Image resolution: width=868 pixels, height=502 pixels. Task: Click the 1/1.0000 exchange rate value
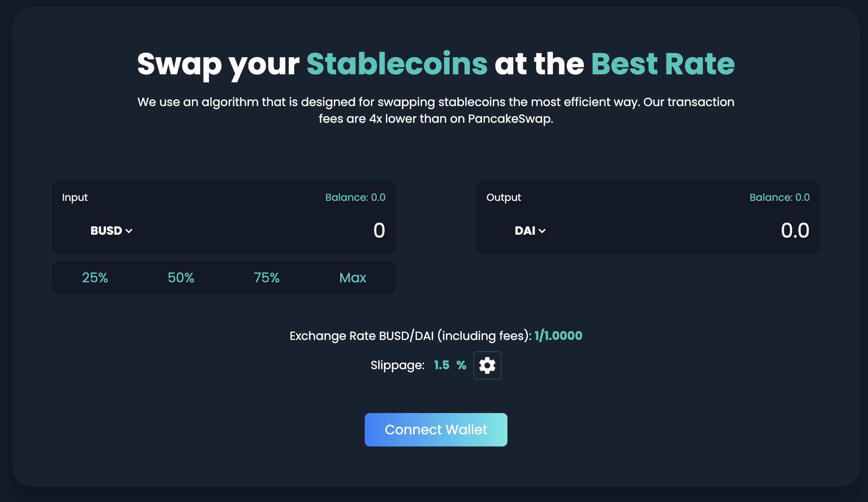tap(558, 336)
